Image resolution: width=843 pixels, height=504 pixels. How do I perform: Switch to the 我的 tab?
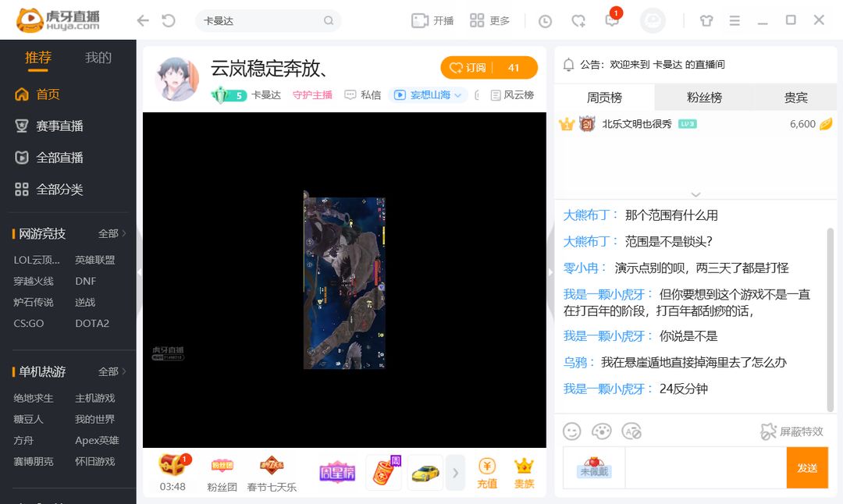(98, 58)
